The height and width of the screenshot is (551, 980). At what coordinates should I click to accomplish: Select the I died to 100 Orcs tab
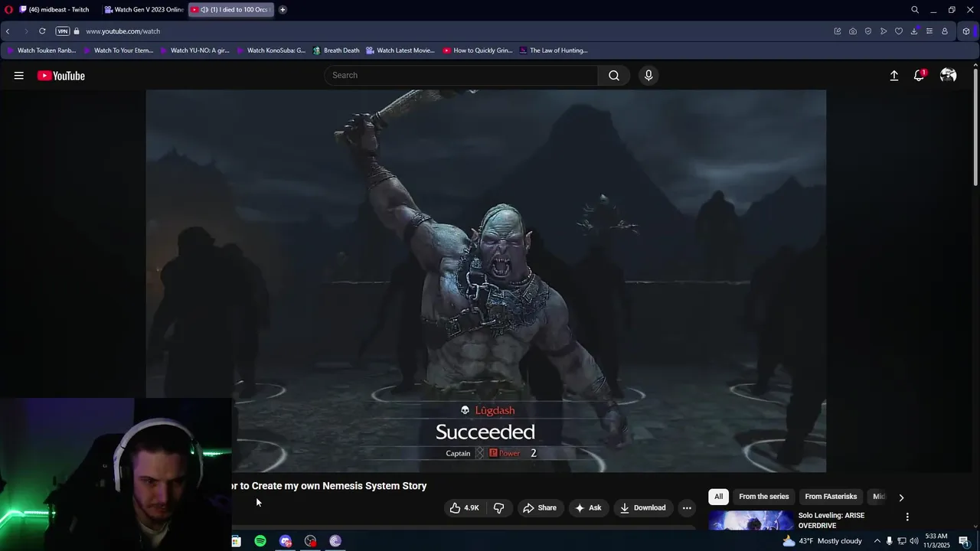(230, 10)
